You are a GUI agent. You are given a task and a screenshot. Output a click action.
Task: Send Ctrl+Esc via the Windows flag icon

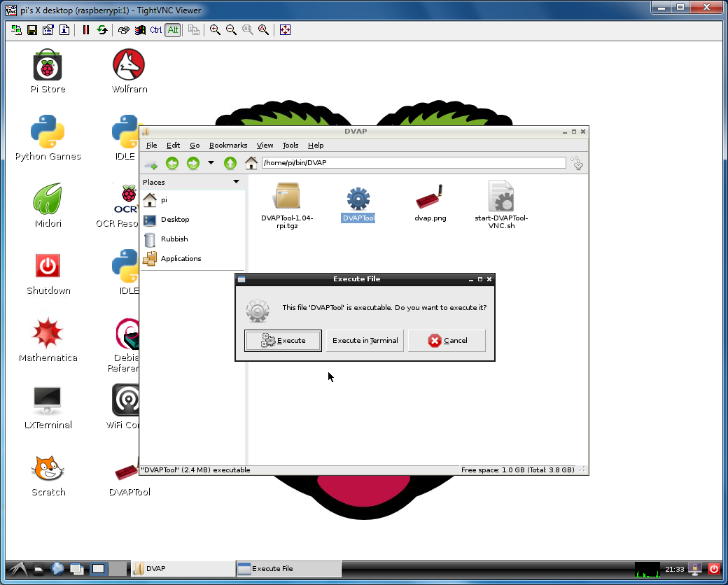click(140, 30)
